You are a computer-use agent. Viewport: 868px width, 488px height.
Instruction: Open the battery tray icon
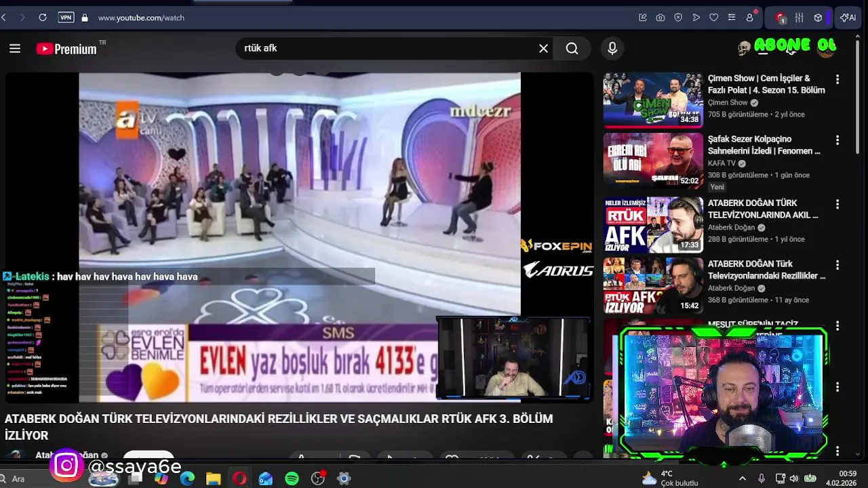(810, 479)
